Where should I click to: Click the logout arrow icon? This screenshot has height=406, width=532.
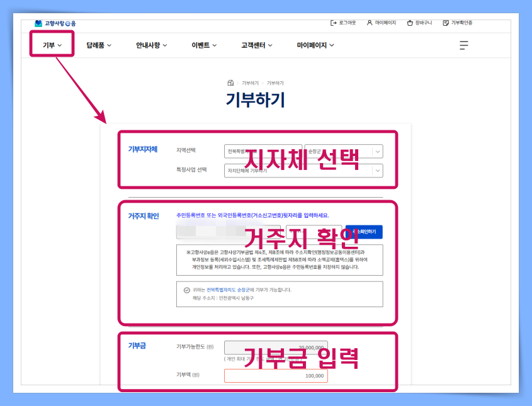point(333,23)
